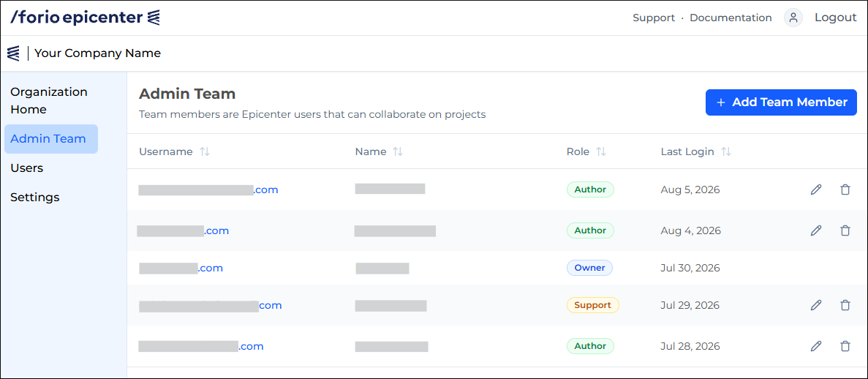Edit the member who logged in Aug 4, 2026
Image resolution: width=868 pixels, height=379 pixels.
815,230
